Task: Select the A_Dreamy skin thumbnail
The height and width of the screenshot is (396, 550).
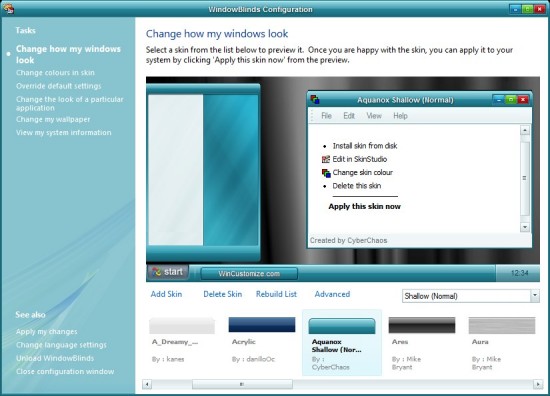Action: click(x=182, y=325)
